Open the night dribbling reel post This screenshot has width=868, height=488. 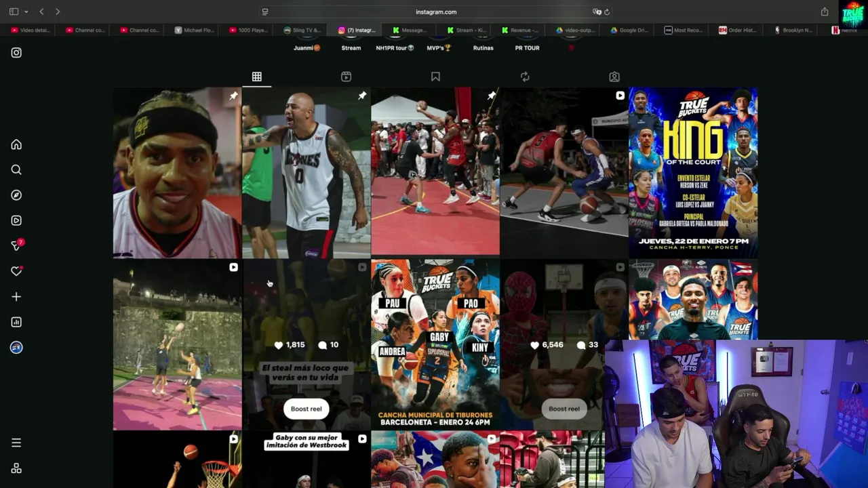click(x=564, y=172)
